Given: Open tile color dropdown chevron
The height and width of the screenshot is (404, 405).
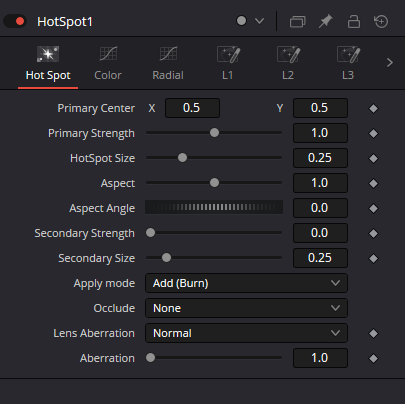Looking at the screenshot, I should [x=259, y=21].
